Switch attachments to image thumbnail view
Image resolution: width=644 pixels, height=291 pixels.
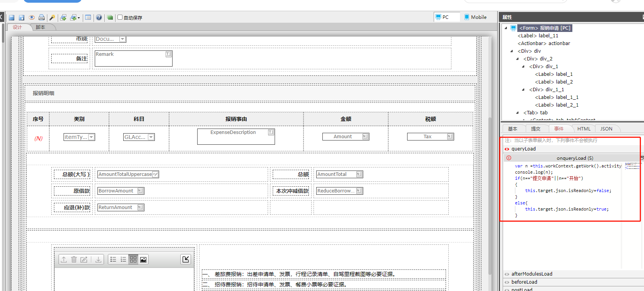pyautogui.click(x=143, y=259)
